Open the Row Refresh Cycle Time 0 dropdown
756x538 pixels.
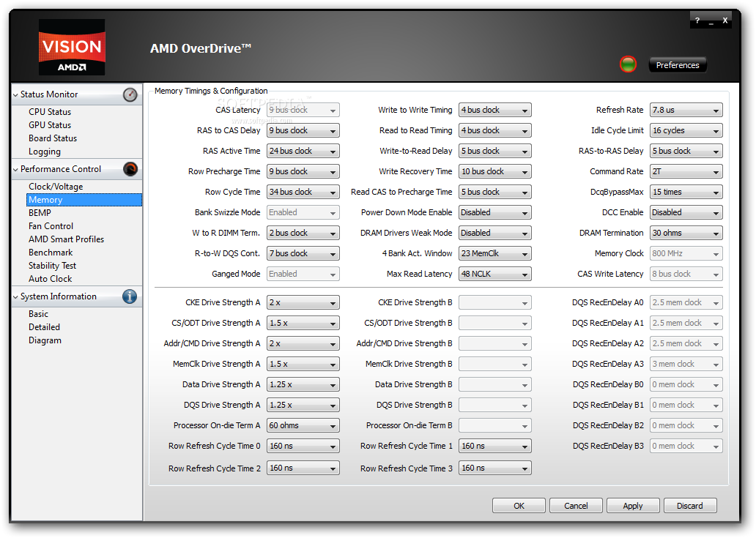tap(303, 446)
